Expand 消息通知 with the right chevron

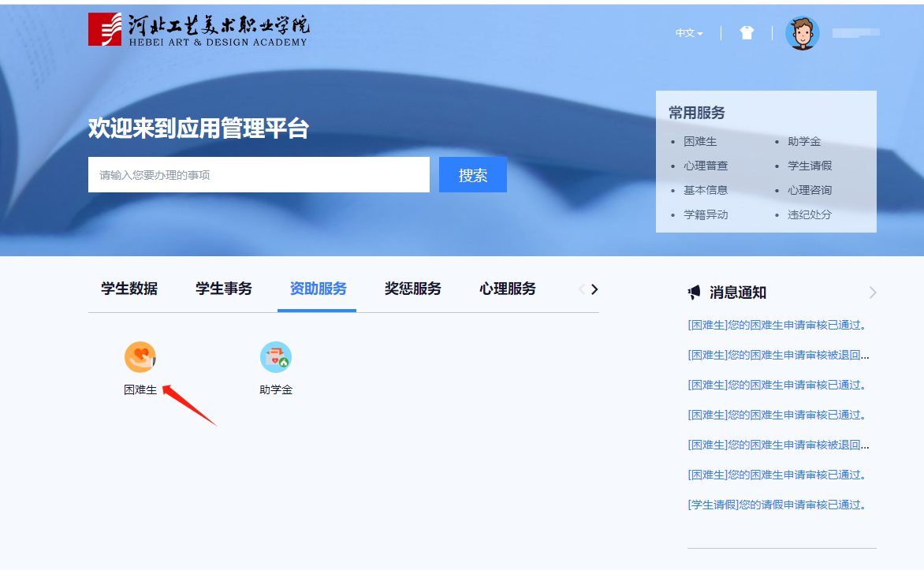point(872,292)
